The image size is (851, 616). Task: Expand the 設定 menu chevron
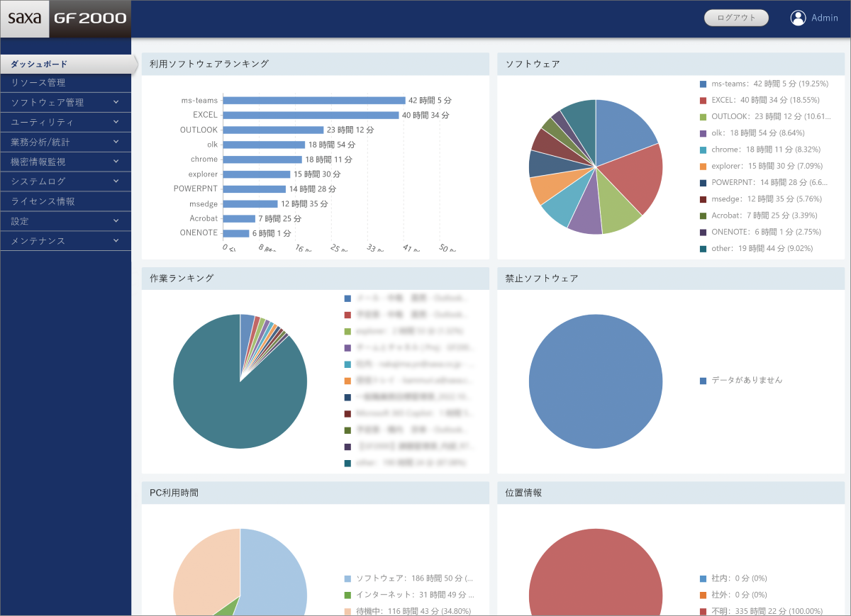tap(116, 221)
